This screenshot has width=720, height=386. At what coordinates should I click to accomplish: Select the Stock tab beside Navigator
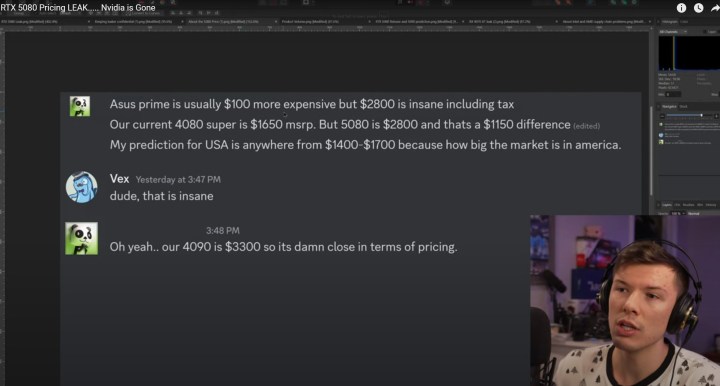click(x=683, y=106)
